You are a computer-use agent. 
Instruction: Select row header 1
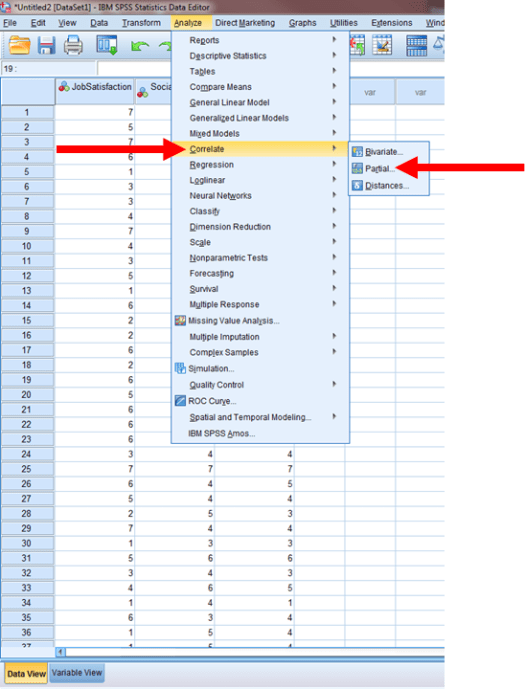coord(27,112)
